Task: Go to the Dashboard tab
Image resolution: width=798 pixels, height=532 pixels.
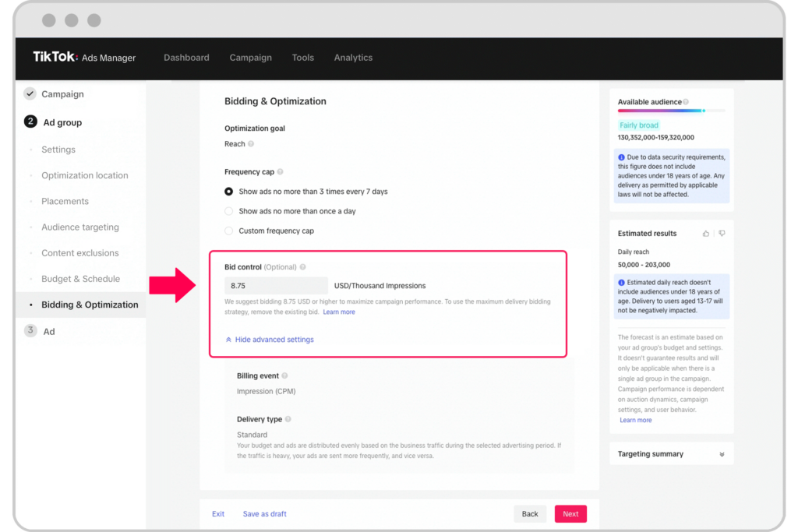Action: pyautogui.click(x=186, y=58)
